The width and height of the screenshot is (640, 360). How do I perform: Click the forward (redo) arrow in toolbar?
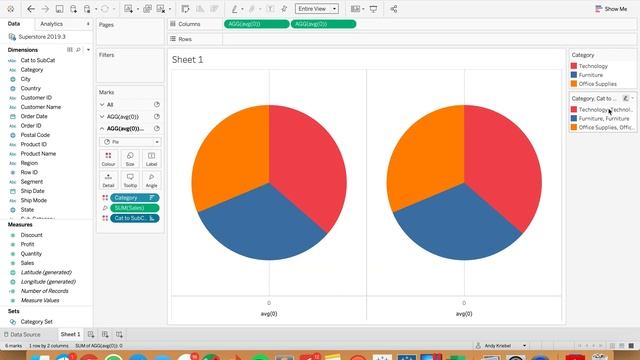tap(45, 9)
